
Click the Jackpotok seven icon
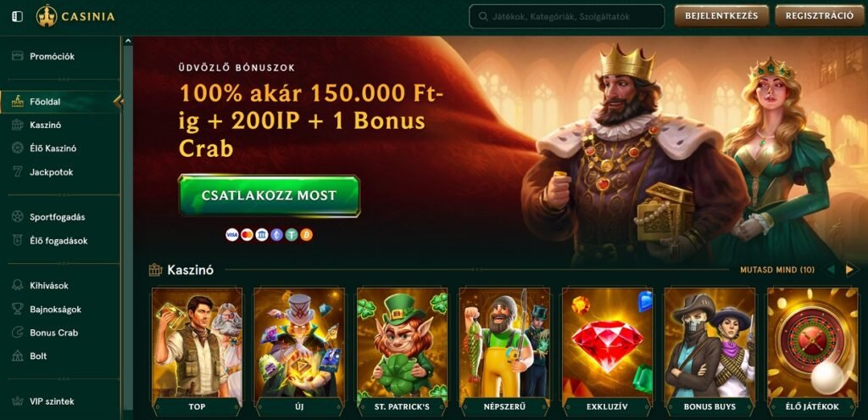pyautogui.click(x=18, y=172)
